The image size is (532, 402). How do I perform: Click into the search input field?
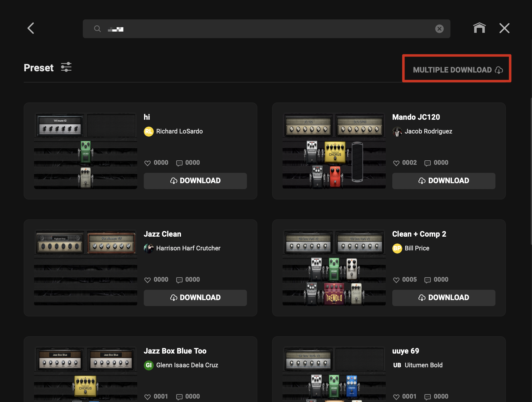[266, 29]
